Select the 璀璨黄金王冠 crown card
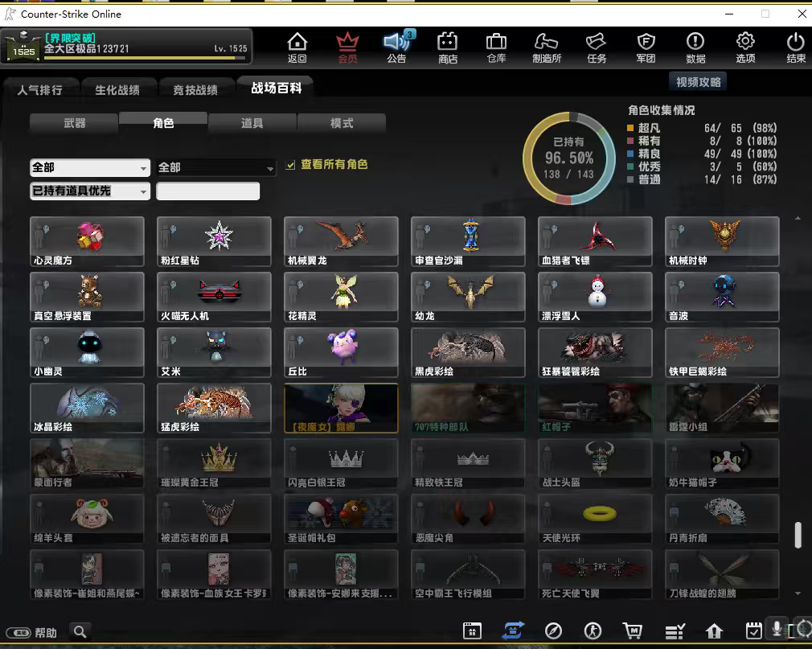The width and height of the screenshot is (812, 649). tap(214, 463)
